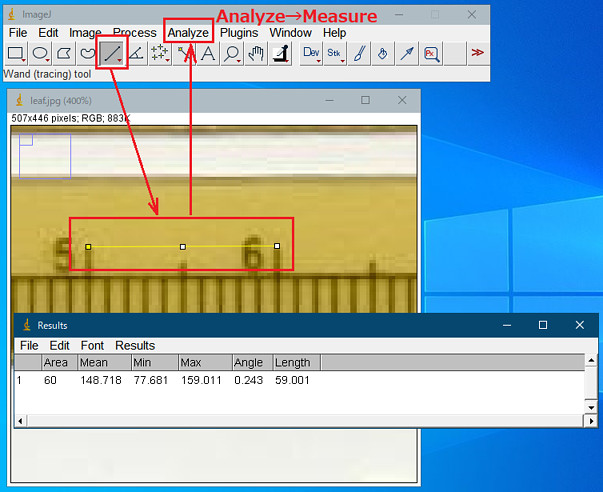Click the Mean column header
Image resolution: width=603 pixels, height=492 pixels.
[x=104, y=363]
